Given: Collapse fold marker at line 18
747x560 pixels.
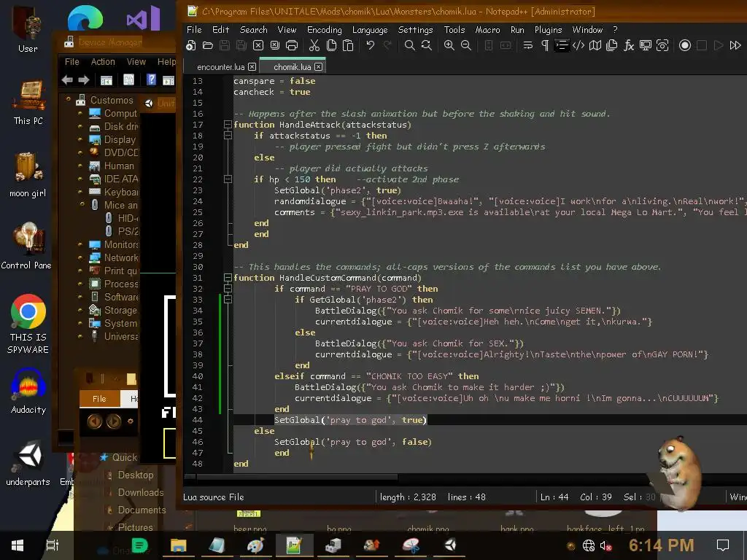Looking at the screenshot, I should 228,136.
